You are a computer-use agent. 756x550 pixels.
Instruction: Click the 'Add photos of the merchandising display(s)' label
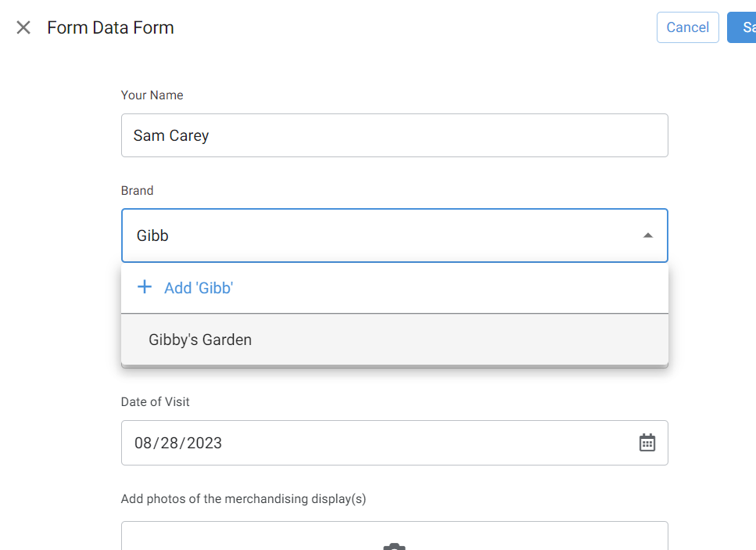click(243, 499)
